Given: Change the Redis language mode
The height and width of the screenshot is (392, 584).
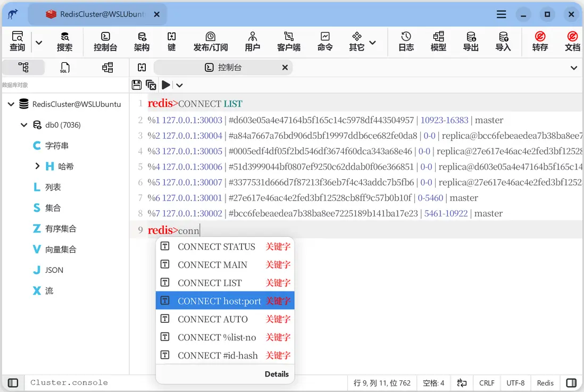Looking at the screenshot, I should click(x=545, y=383).
